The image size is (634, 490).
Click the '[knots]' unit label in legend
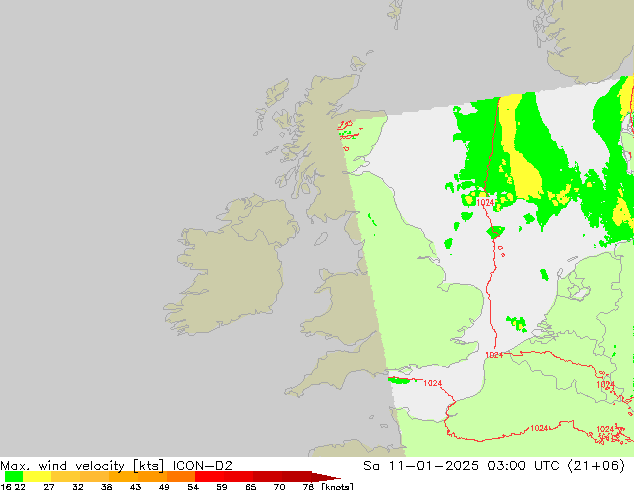coord(337,486)
